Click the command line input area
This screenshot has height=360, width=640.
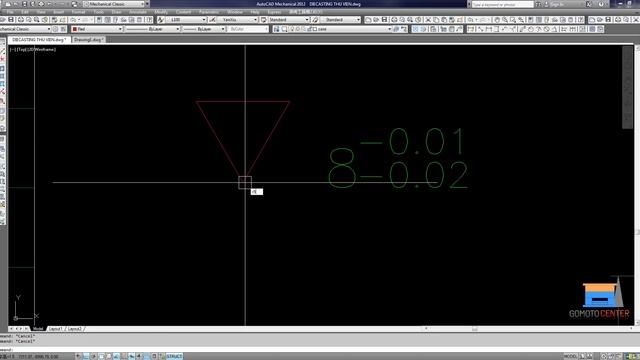(320, 350)
